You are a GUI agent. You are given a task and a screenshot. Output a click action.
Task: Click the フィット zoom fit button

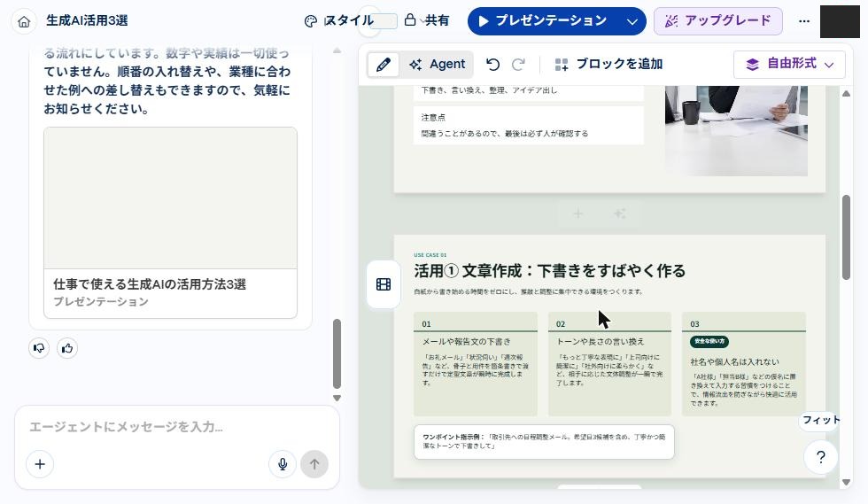click(x=820, y=421)
